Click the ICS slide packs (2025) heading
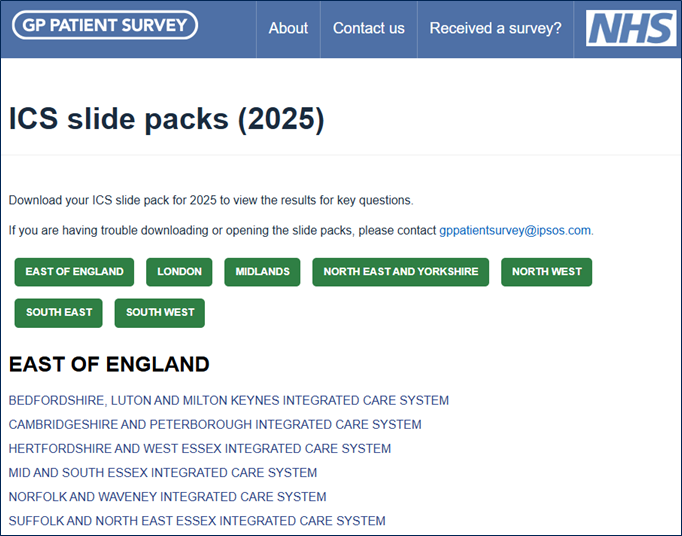Viewport: 682px width, 536px height. [x=167, y=119]
